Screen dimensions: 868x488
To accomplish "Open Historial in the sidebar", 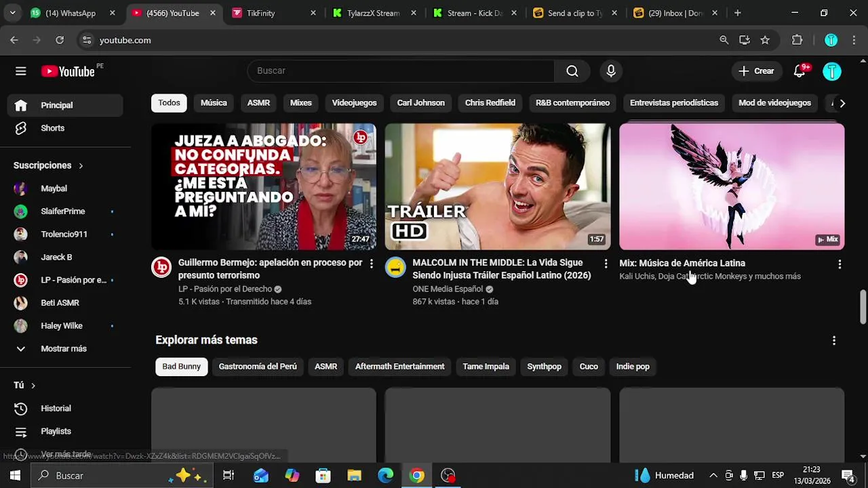I will (x=65, y=408).
